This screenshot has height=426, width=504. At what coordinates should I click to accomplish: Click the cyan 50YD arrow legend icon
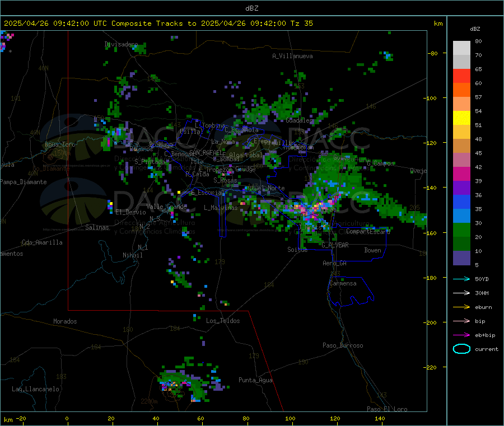point(461,279)
